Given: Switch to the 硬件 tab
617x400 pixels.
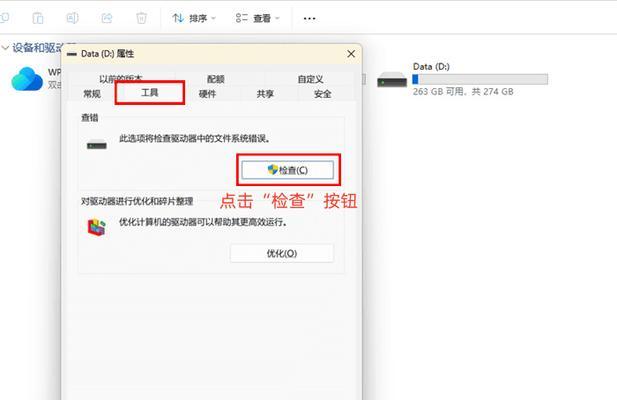Looking at the screenshot, I should click(207, 94).
